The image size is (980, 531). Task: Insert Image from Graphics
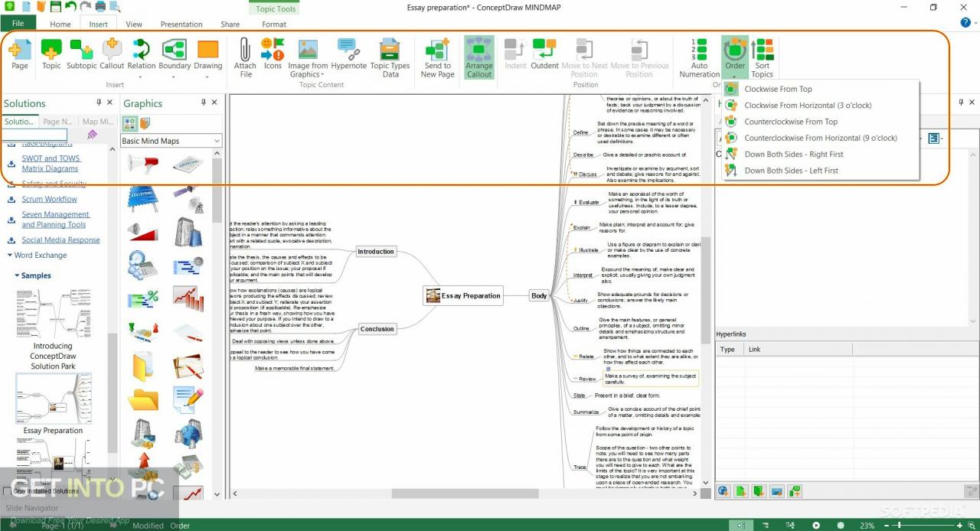(308, 58)
